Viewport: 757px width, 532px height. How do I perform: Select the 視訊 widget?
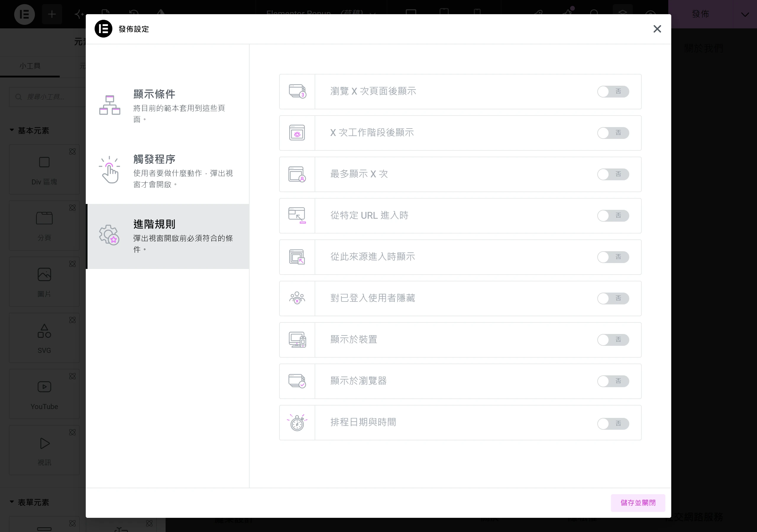(44, 450)
